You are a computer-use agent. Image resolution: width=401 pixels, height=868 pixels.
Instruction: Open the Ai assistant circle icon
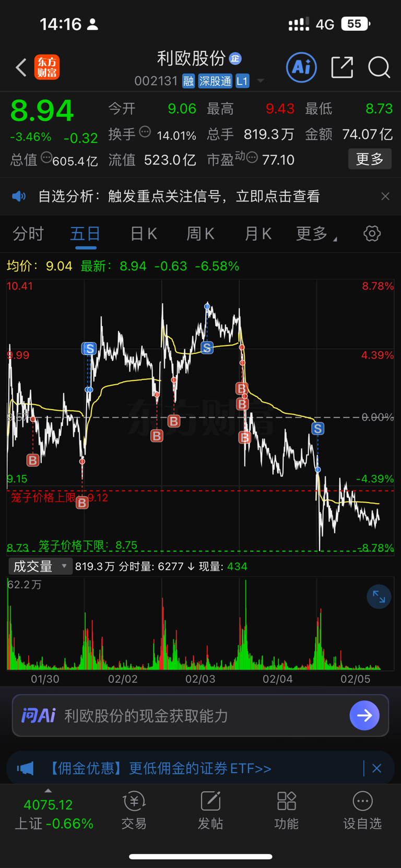[x=301, y=67]
